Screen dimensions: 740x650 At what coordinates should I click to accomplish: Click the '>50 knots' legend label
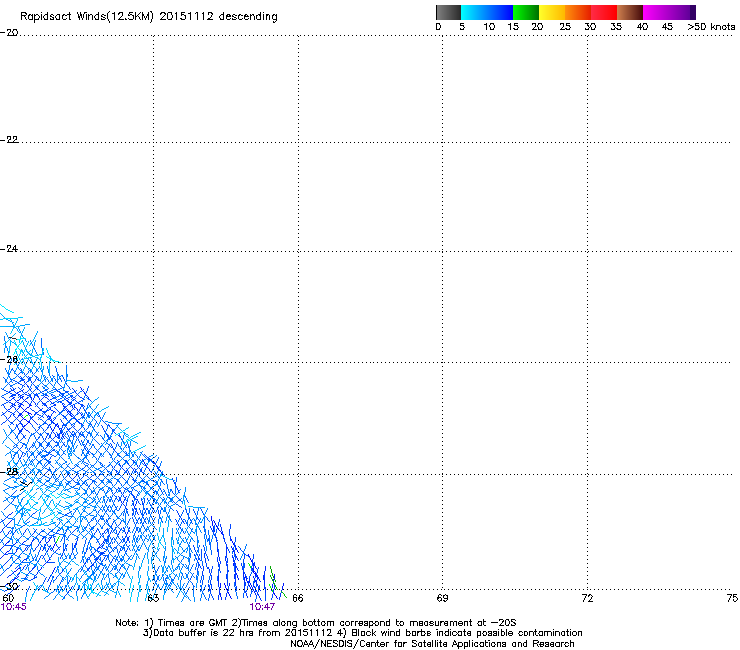point(711,27)
